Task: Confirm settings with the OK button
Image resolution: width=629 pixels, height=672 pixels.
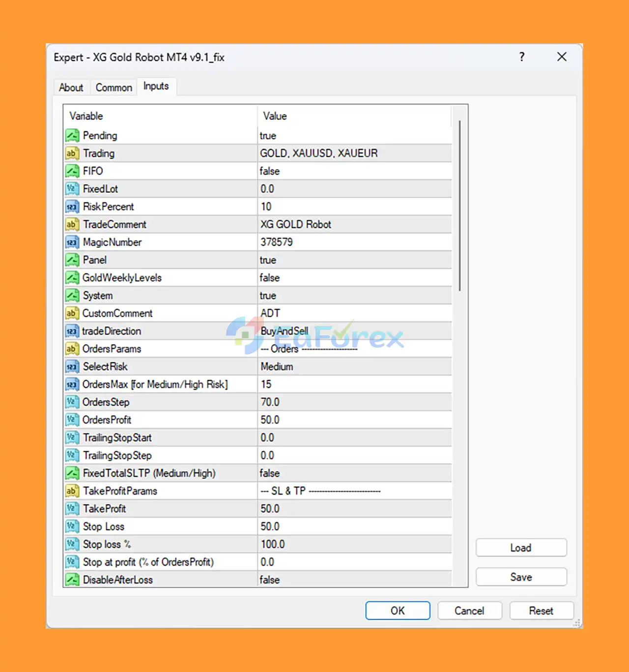Action: [x=398, y=611]
